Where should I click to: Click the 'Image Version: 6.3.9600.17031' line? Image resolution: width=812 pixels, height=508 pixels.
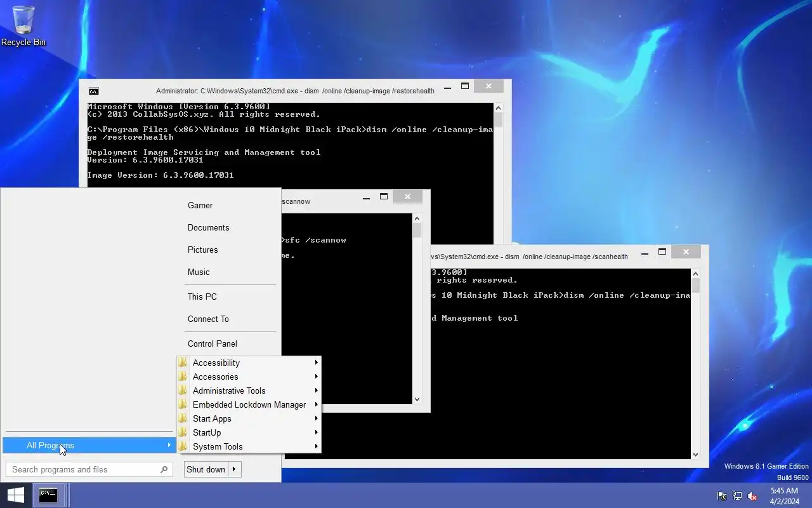coord(160,175)
